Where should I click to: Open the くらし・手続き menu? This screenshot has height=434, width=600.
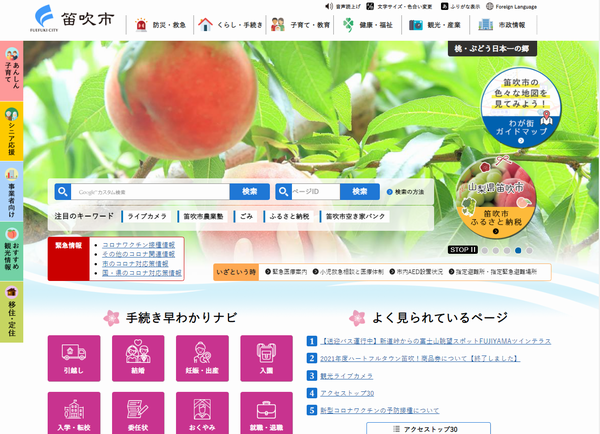[x=230, y=25]
